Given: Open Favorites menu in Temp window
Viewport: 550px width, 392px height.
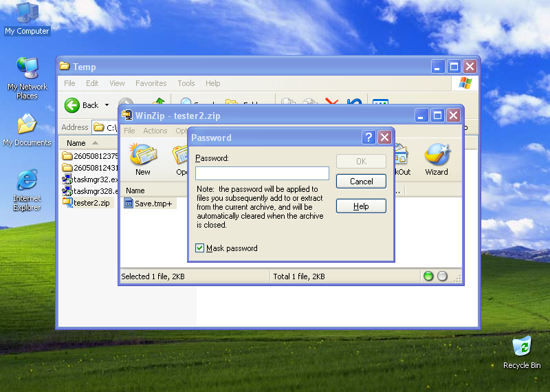Looking at the screenshot, I should pyautogui.click(x=151, y=83).
